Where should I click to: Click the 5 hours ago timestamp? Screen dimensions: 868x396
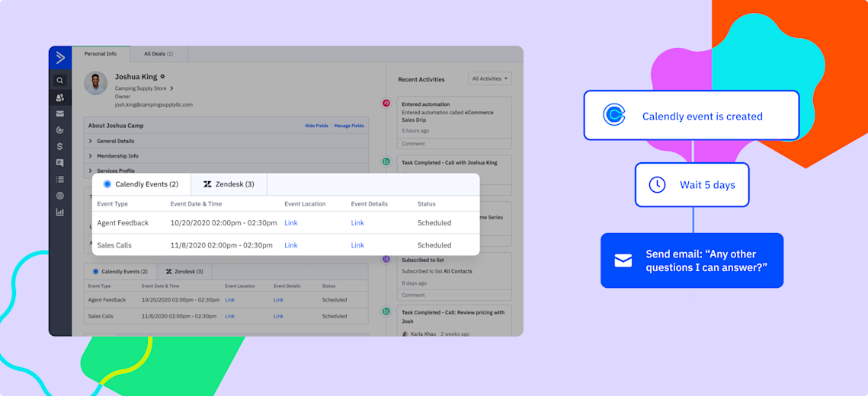pyautogui.click(x=415, y=131)
